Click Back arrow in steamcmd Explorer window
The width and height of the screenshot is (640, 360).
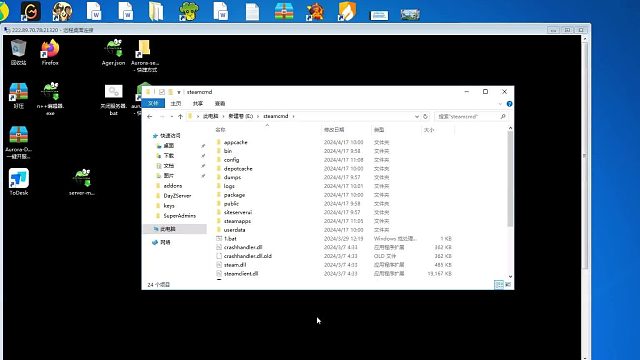click(x=150, y=116)
